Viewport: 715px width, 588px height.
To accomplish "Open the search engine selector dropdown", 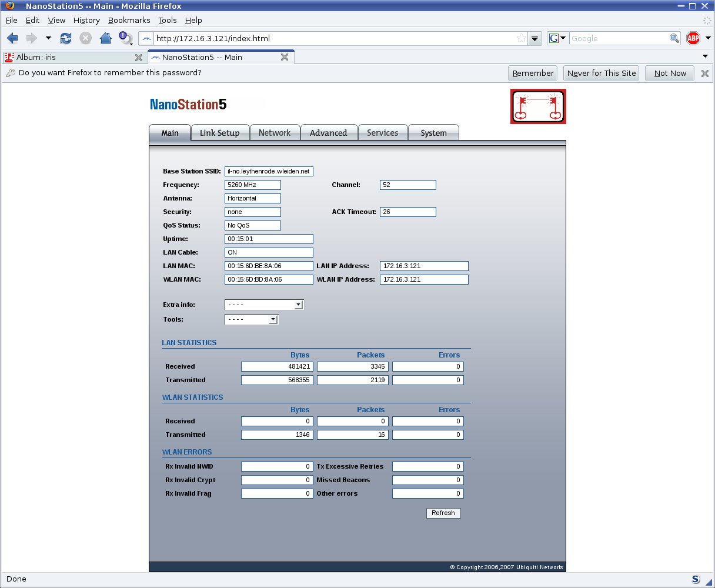I will (557, 38).
